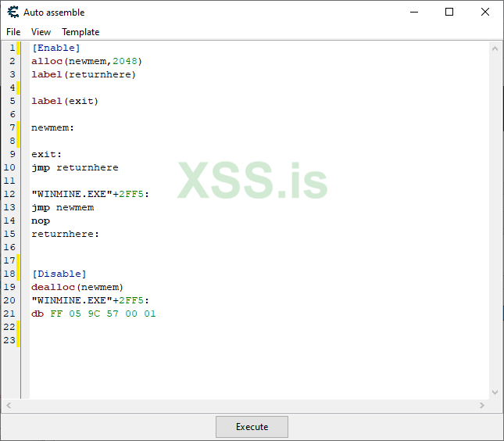The height and width of the screenshot is (441, 504).
Task: Click the "WINMINE.EXE"+2FF5: on line 20
Action: point(90,300)
